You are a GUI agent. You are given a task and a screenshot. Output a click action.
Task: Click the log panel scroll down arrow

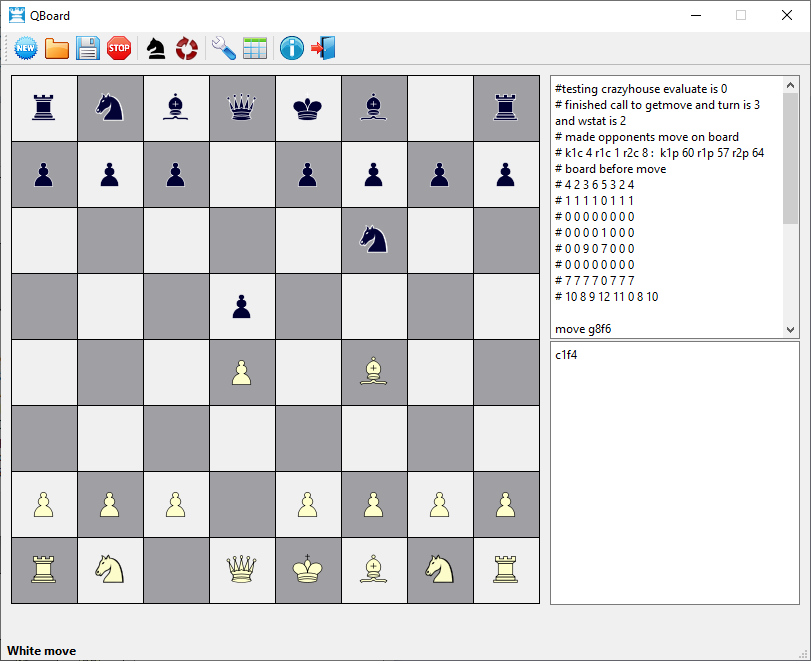(790, 329)
